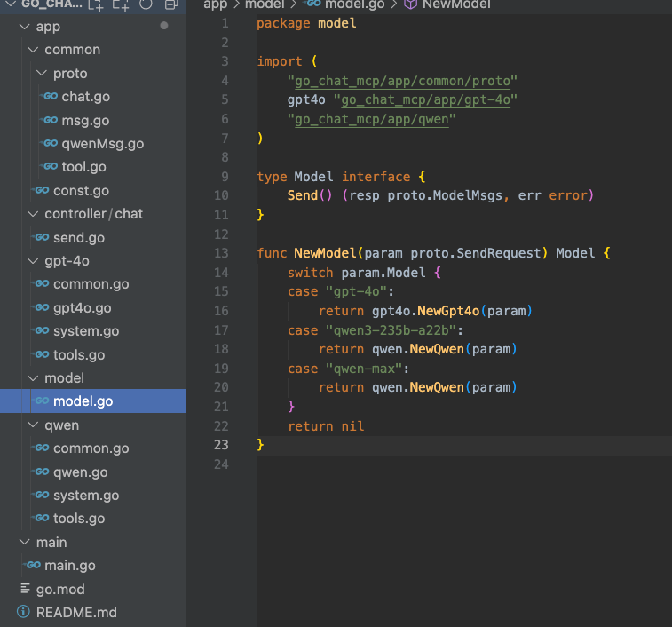Image resolution: width=672 pixels, height=627 pixels.
Task: Collapse the app folder
Action: pyautogui.click(x=24, y=27)
